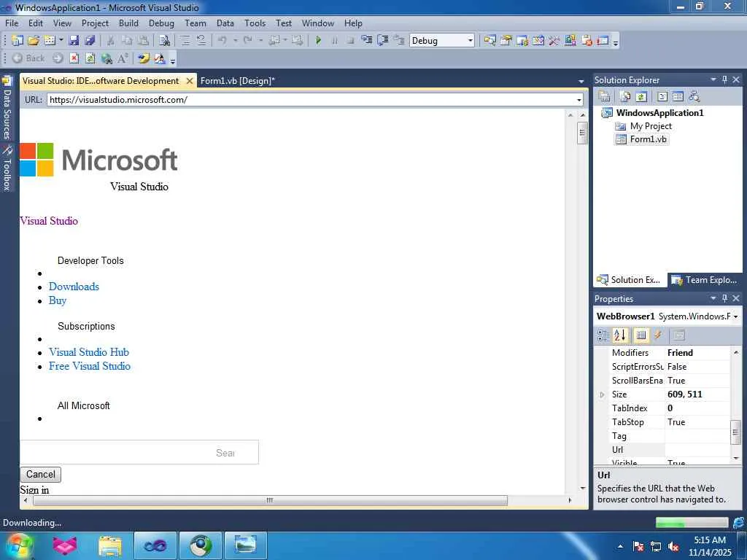Select My Project in Solution Explorer

(x=650, y=125)
